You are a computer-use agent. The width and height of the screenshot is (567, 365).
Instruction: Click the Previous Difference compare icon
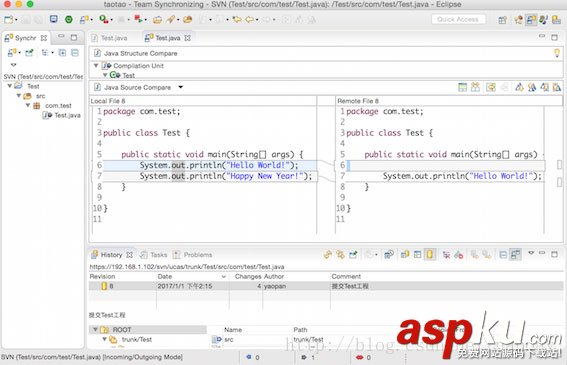click(x=532, y=87)
